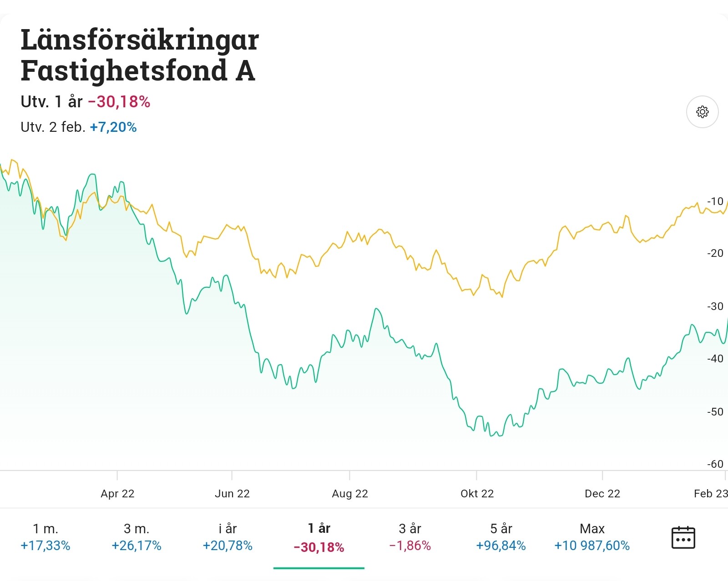Select the 1 år period tab
This screenshot has width=728, height=581.
point(319,537)
